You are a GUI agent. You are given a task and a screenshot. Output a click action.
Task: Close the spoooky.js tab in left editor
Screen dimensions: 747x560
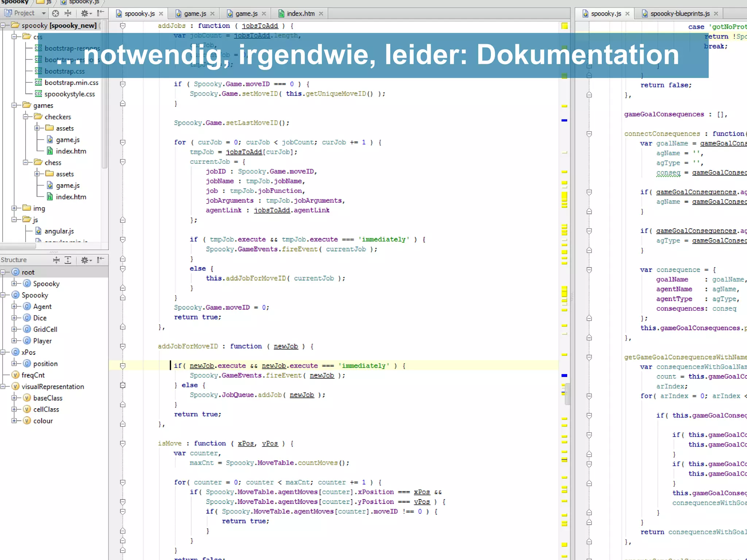click(x=161, y=14)
